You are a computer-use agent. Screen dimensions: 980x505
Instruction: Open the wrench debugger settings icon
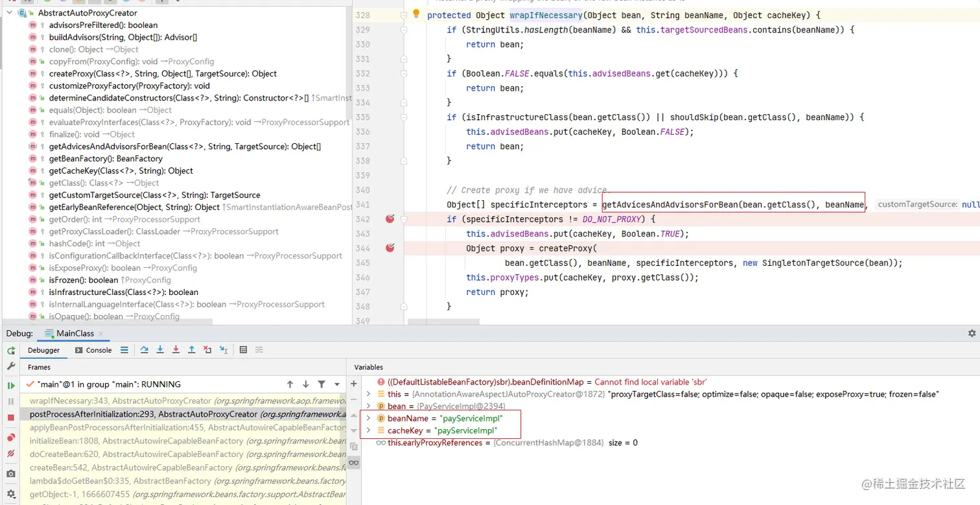tap(11, 366)
